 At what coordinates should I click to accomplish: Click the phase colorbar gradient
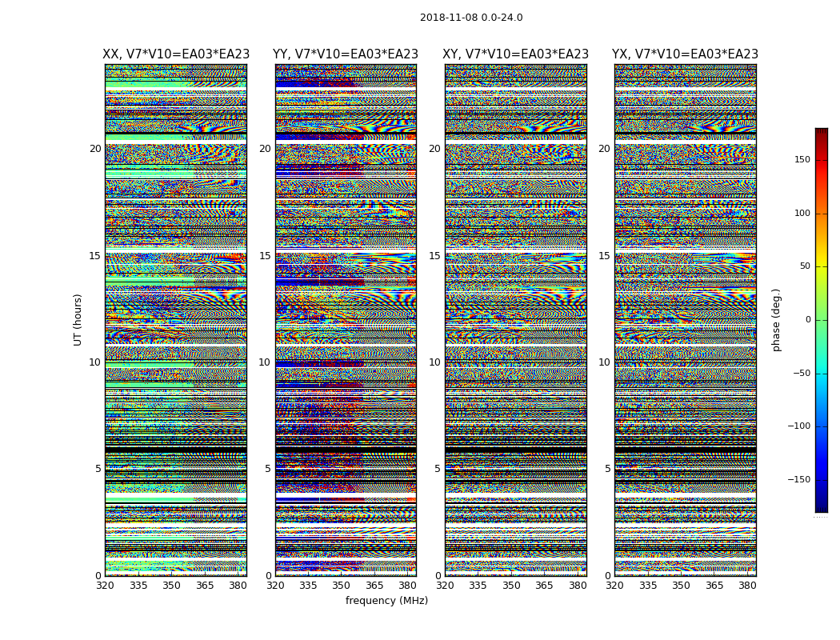(x=822, y=320)
